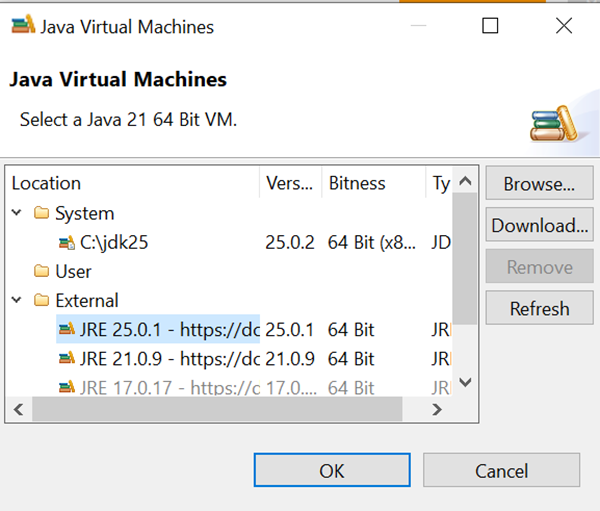Image resolution: width=600 pixels, height=511 pixels.
Task: Click the JD type cell of C:\jdk25
Action: pyautogui.click(x=441, y=242)
